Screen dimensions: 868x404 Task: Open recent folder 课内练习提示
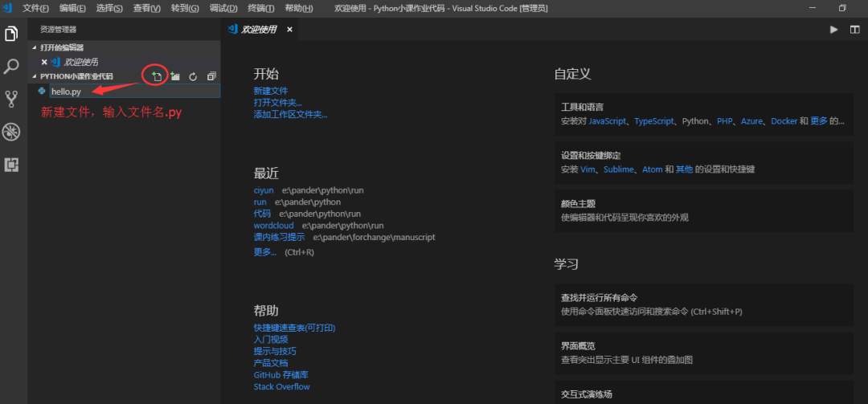click(279, 237)
